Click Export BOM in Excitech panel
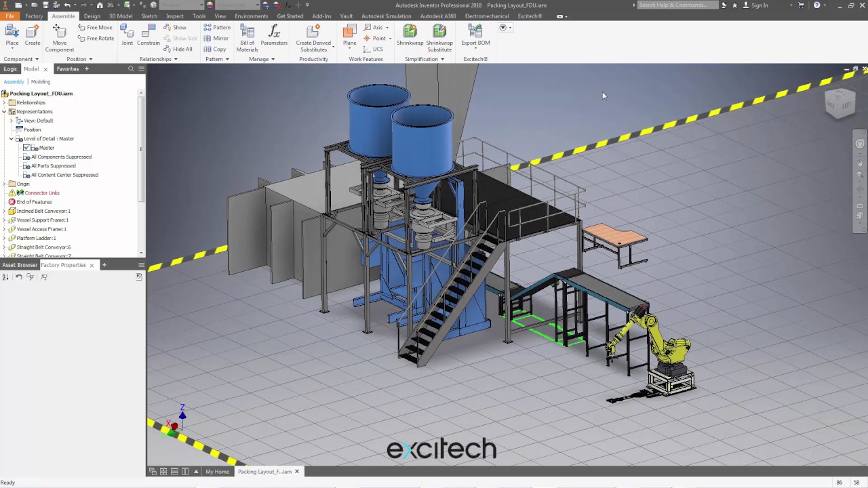868x488 pixels. [475, 35]
